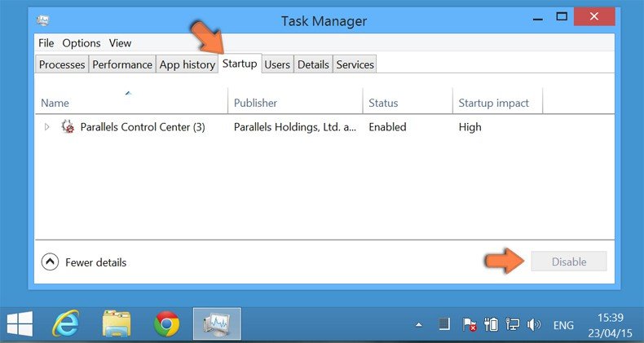
Task: Collapse view with Fewer details chevron
Action: pyautogui.click(x=50, y=262)
